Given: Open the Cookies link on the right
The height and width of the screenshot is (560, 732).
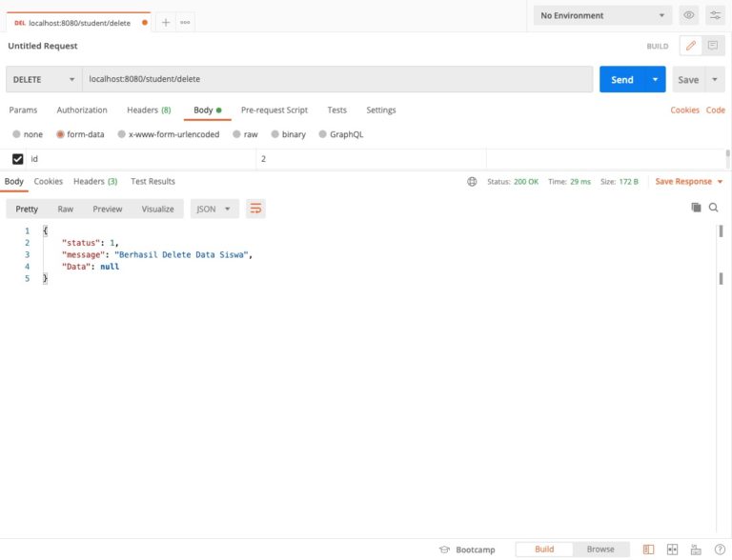Looking at the screenshot, I should (684, 110).
